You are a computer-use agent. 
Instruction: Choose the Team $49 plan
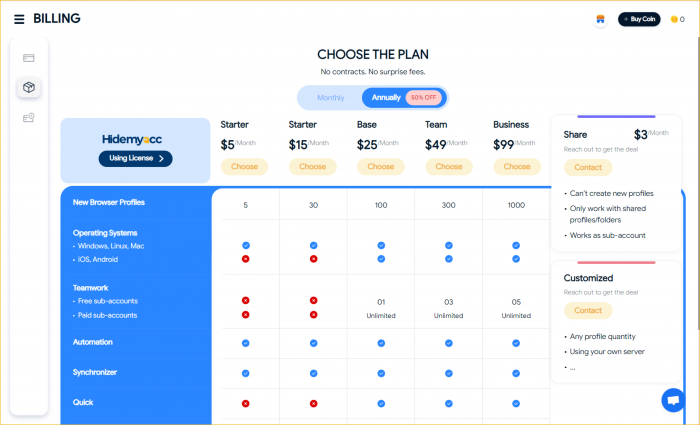pyautogui.click(x=449, y=167)
